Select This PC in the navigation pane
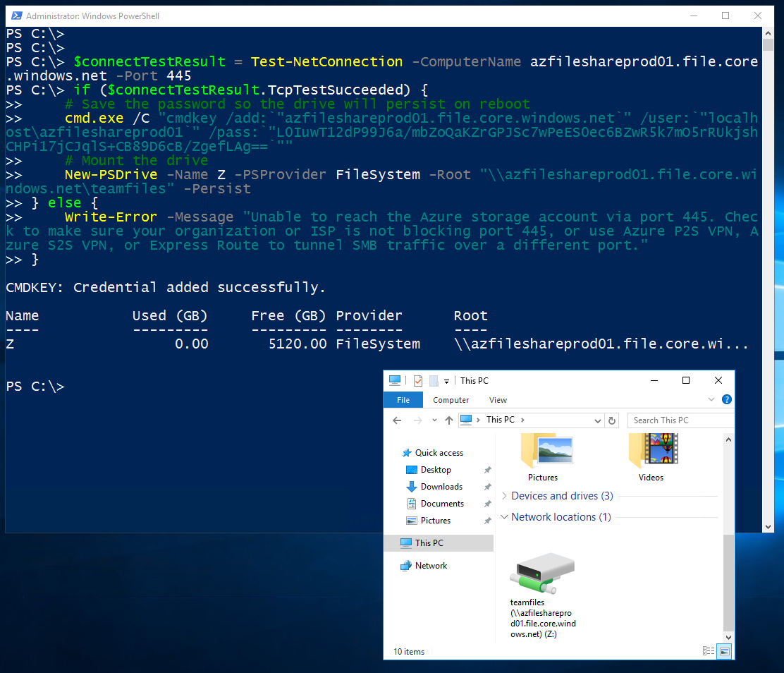This screenshot has width=784, height=673. pyautogui.click(x=439, y=543)
